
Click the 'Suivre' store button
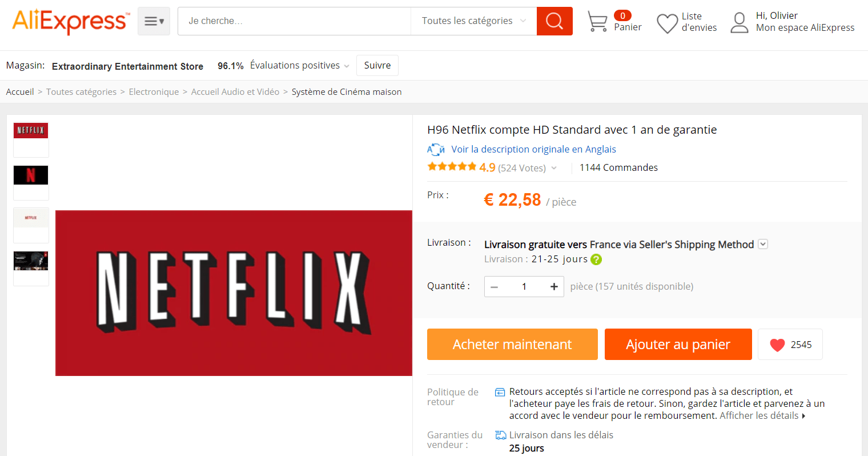tap(377, 65)
